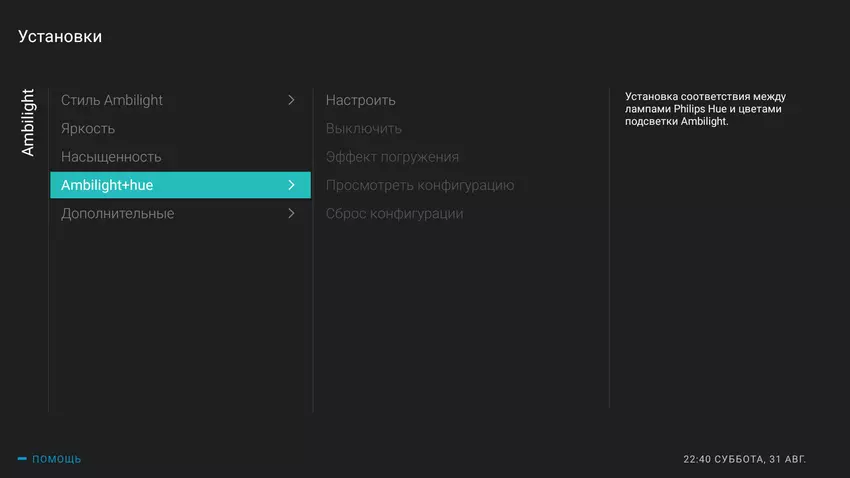Choose Сброс конфигурации
This screenshot has height=478, width=850.
pyautogui.click(x=394, y=213)
